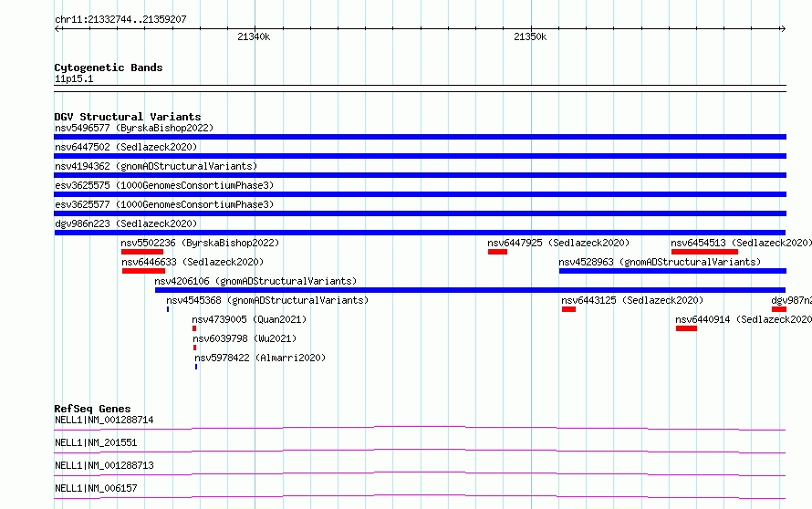Select red bar under dgv987n2

point(779,309)
